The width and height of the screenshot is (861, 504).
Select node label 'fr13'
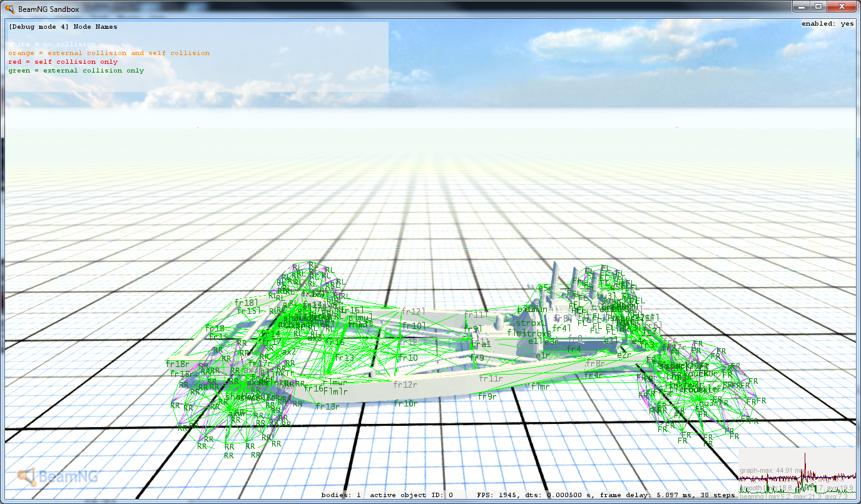click(345, 358)
